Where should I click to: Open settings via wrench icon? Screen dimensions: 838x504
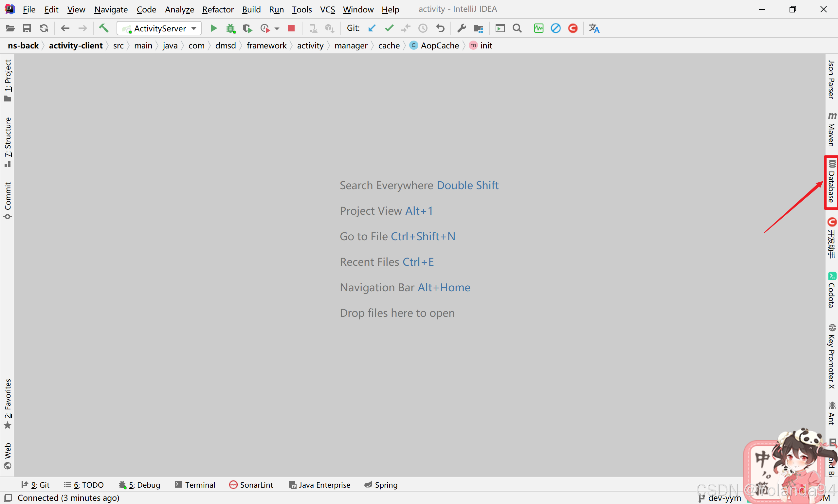click(x=461, y=28)
